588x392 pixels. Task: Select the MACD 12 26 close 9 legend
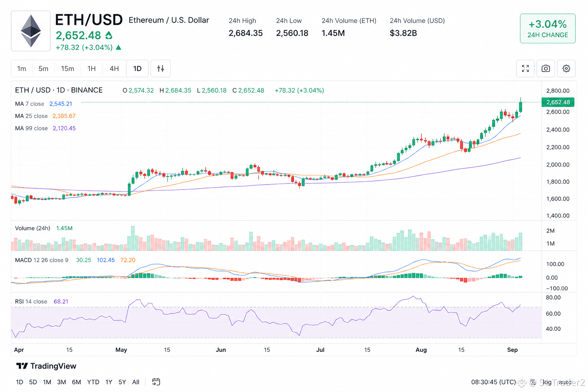point(42,260)
